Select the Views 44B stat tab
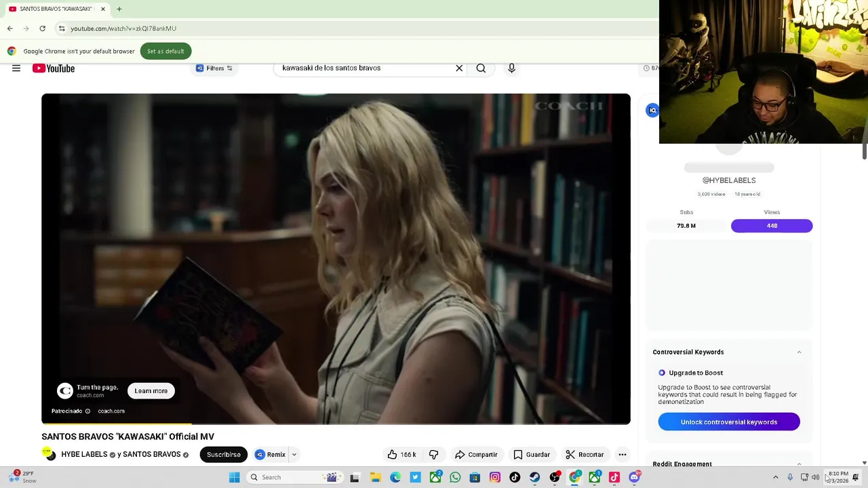 point(772,226)
